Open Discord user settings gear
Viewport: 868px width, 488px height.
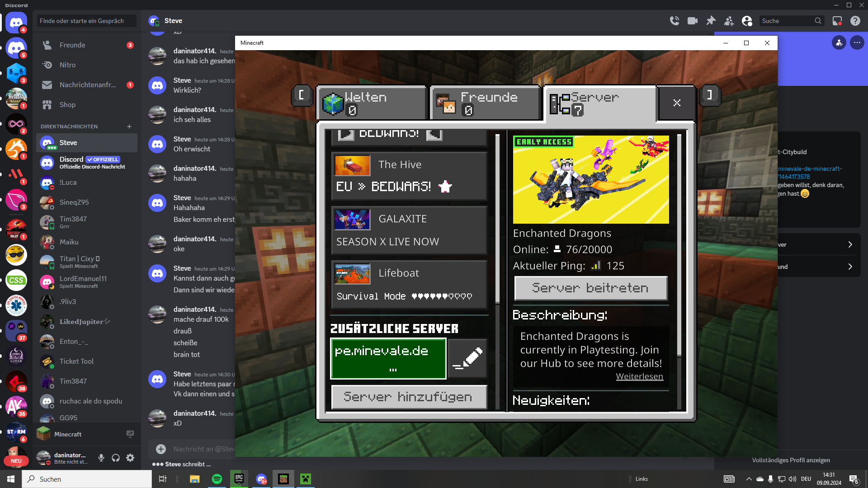pyautogui.click(x=130, y=458)
